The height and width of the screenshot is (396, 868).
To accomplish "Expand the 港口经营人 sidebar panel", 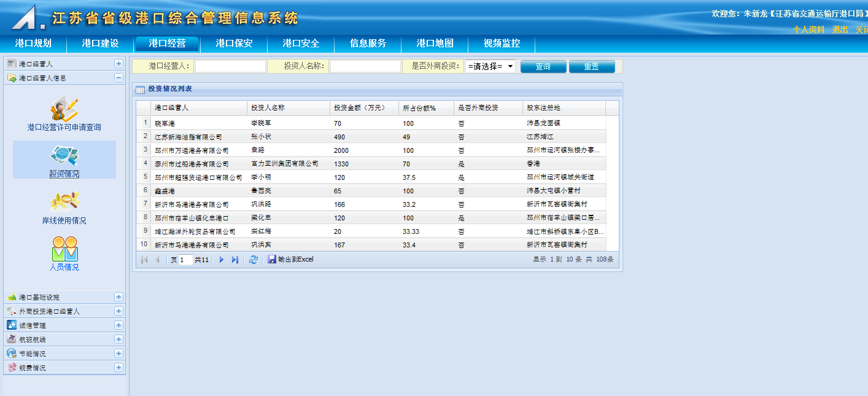I will tap(118, 64).
